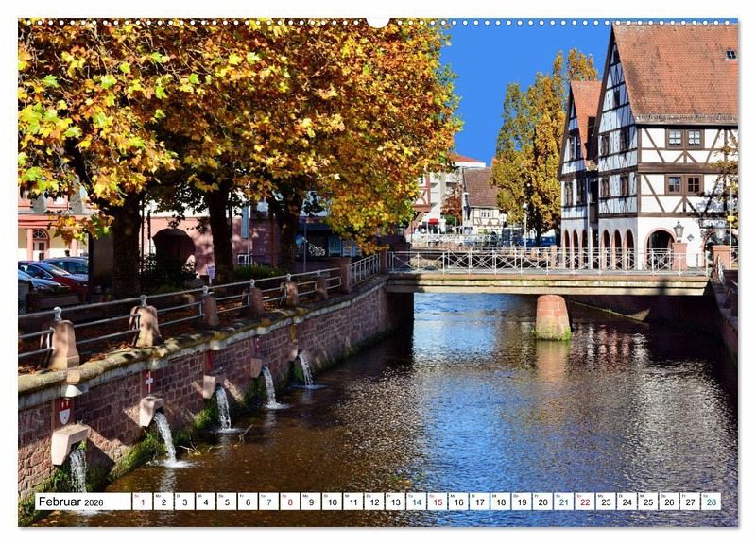Select date 4 in the calendar strip
The height and width of the screenshot is (545, 756).
coord(205,502)
